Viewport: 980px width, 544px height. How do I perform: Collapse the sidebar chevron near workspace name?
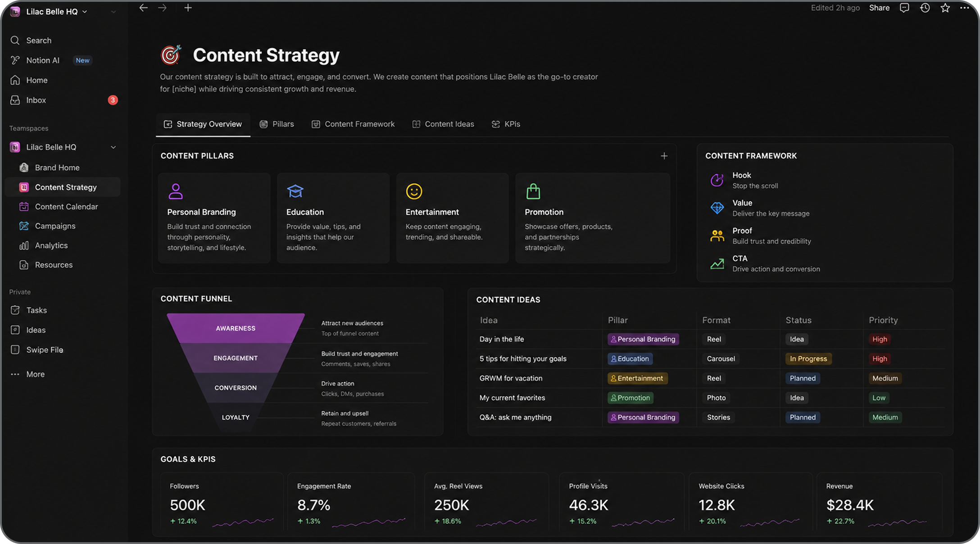(x=113, y=12)
